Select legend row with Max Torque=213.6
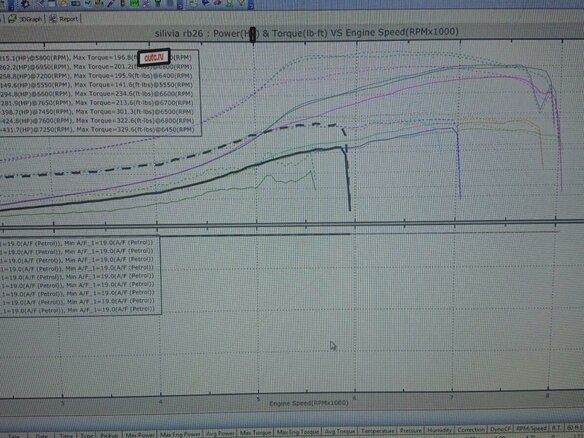584x438 pixels. point(97,103)
